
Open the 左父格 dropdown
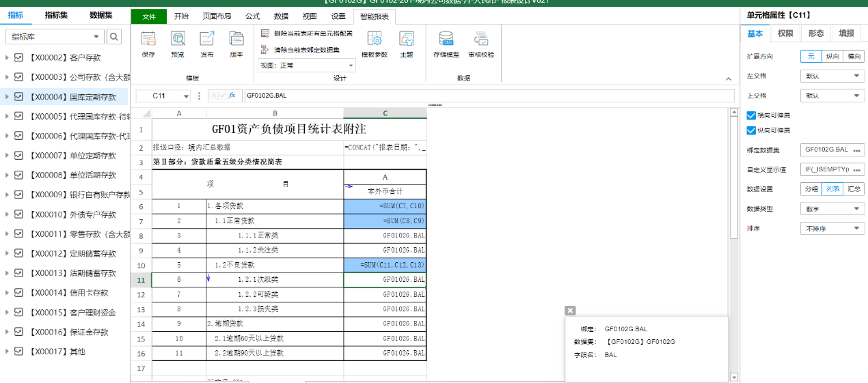(832, 76)
